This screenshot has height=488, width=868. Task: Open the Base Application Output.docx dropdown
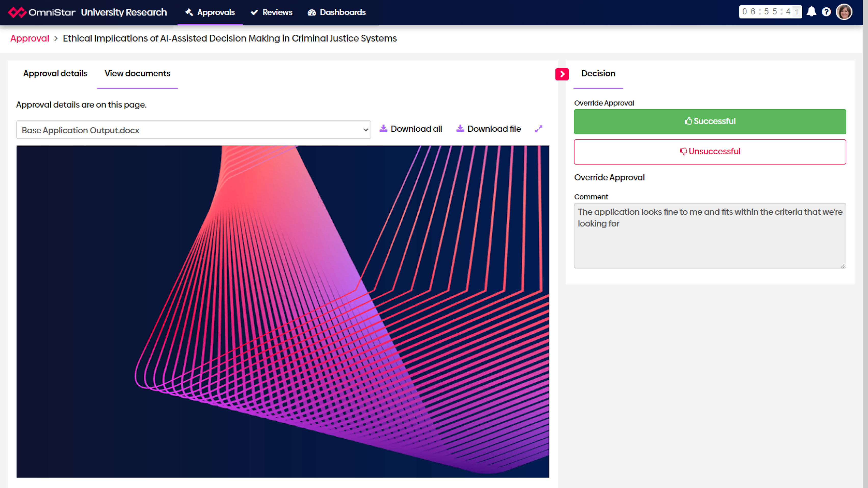pyautogui.click(x=193, y=130)
